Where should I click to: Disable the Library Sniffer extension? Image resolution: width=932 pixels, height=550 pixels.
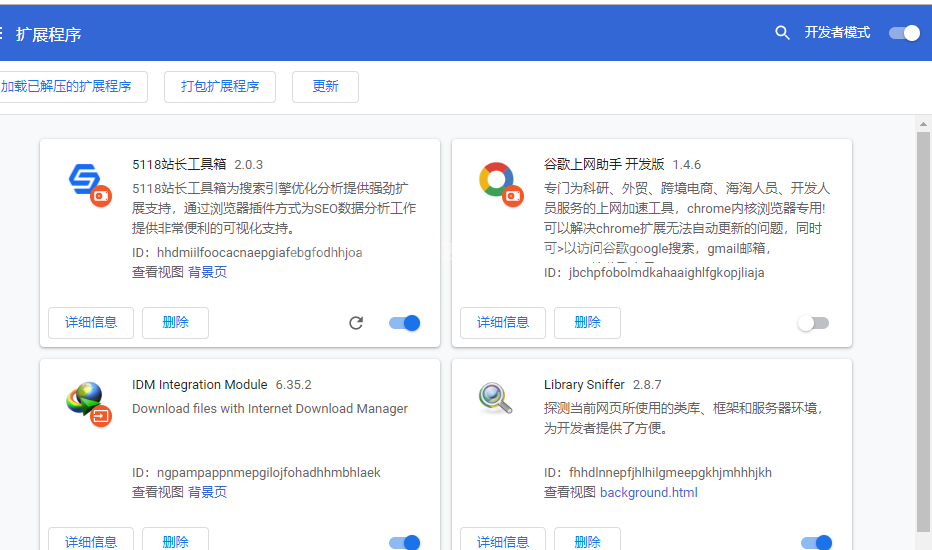tap(816, 542)
